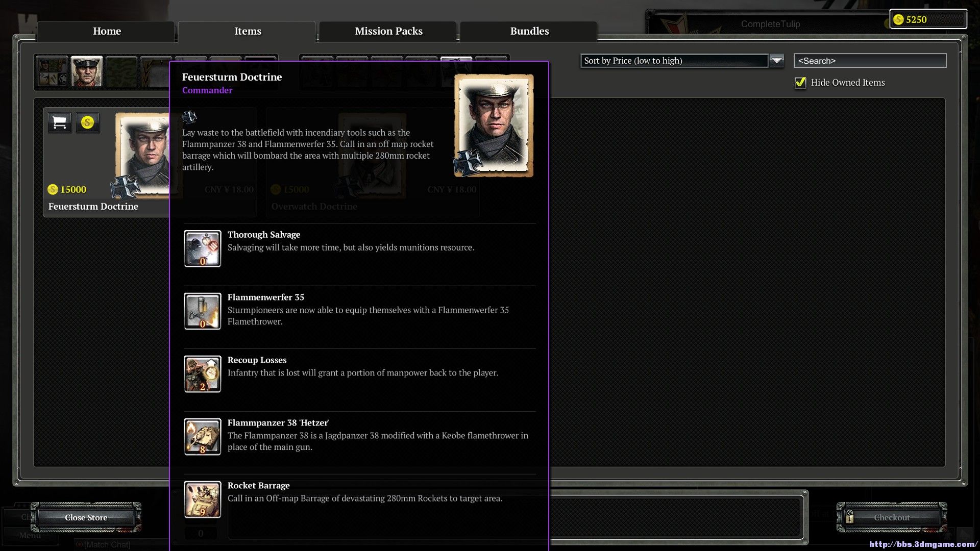The image size is (980, 551).
Task: Open the Bundles tab
Action: point(529,31)
